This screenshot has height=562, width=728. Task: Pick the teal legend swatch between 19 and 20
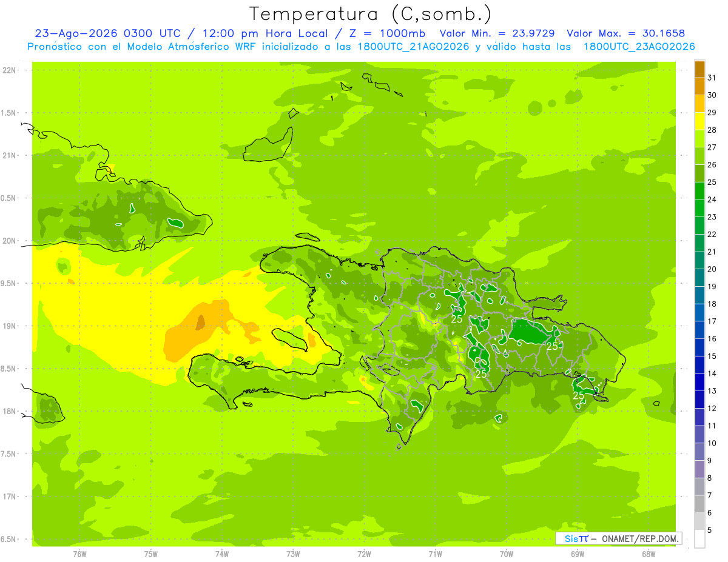(x=699, y=278)
